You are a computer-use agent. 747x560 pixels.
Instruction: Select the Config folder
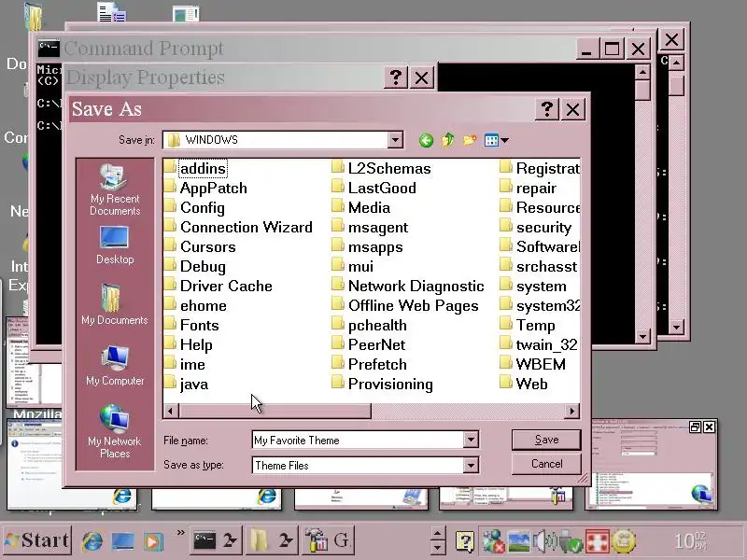click(x=194, y=207)
